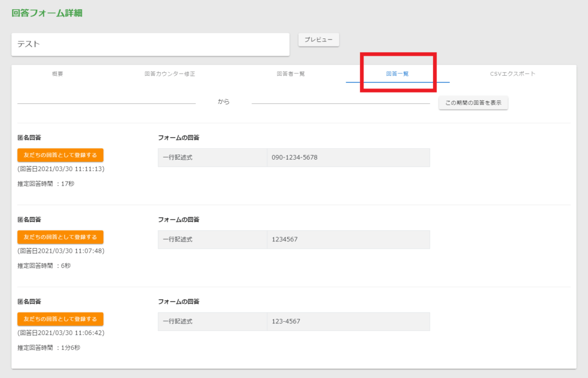588x378 pixels.
Task: Select the 回答者一覧 tab
Action: (291, 74)
